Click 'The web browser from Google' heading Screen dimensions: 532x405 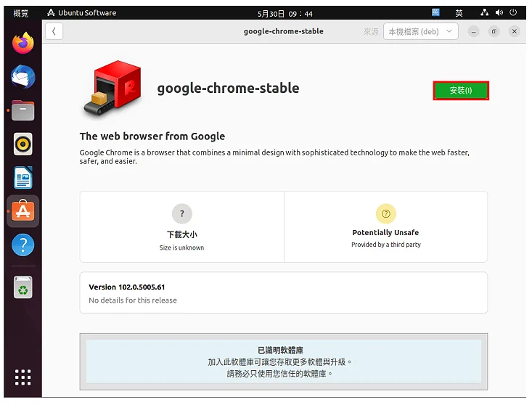tap(152, 136)
